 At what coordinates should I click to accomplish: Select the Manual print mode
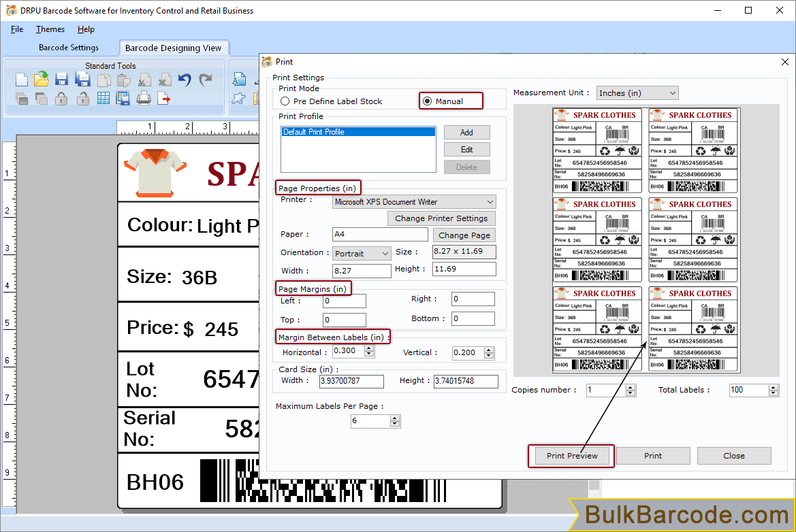[x=427, y=101]
